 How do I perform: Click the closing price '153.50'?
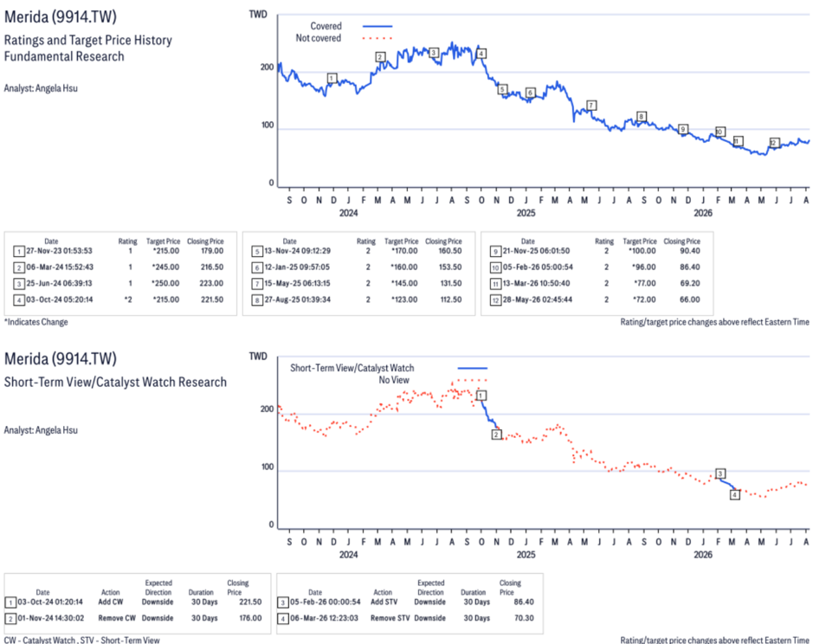click(450, 267)
